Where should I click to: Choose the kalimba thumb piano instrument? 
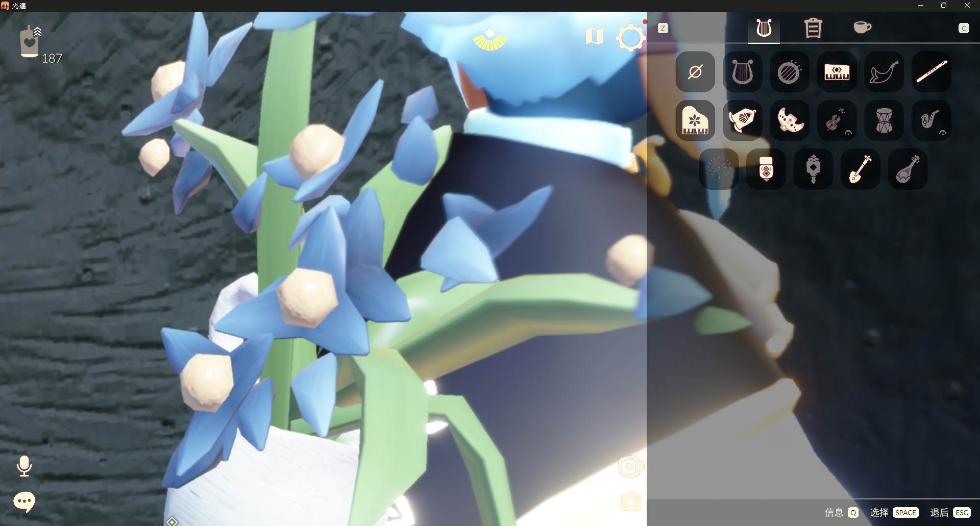click(x=766, y=169)
